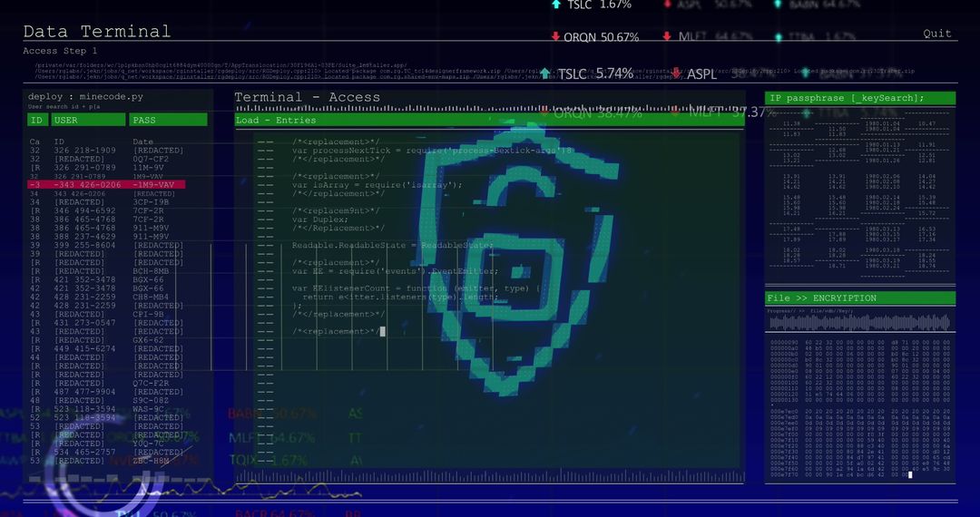Image resolution: width=980 pixels, height=517 pixels.
Task: Select the row 487 477-9904
Action: coord(106,392)
